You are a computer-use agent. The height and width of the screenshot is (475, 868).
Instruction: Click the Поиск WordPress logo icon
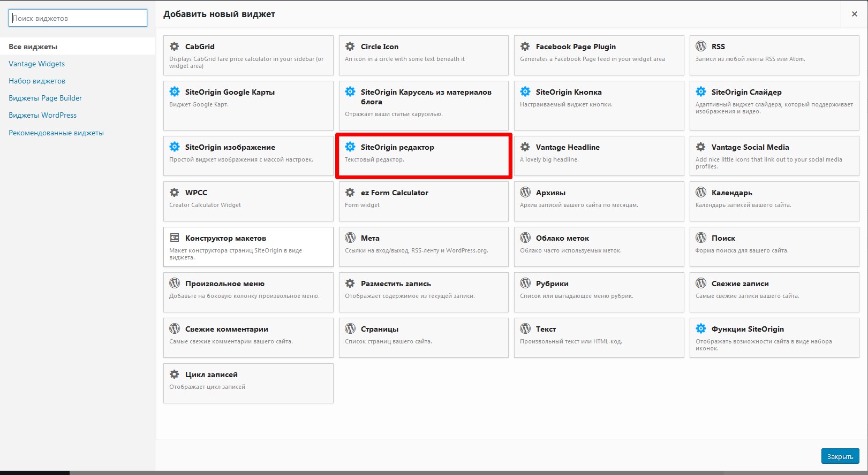pos(701,238)
